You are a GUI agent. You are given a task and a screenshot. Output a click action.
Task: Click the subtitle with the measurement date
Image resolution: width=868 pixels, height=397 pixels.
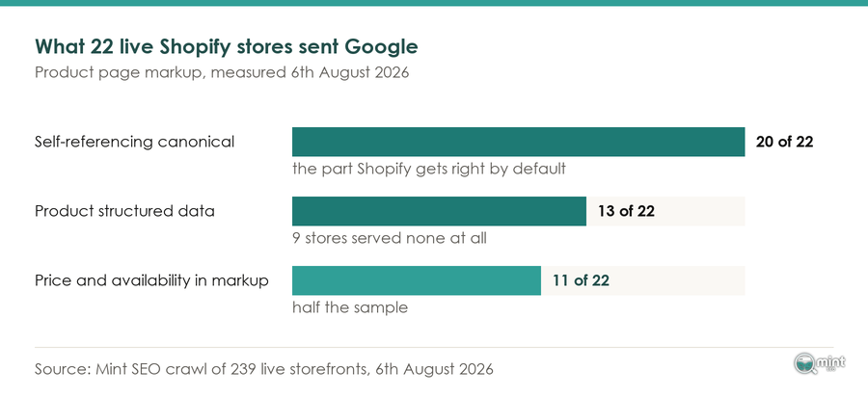coord(222,73)
